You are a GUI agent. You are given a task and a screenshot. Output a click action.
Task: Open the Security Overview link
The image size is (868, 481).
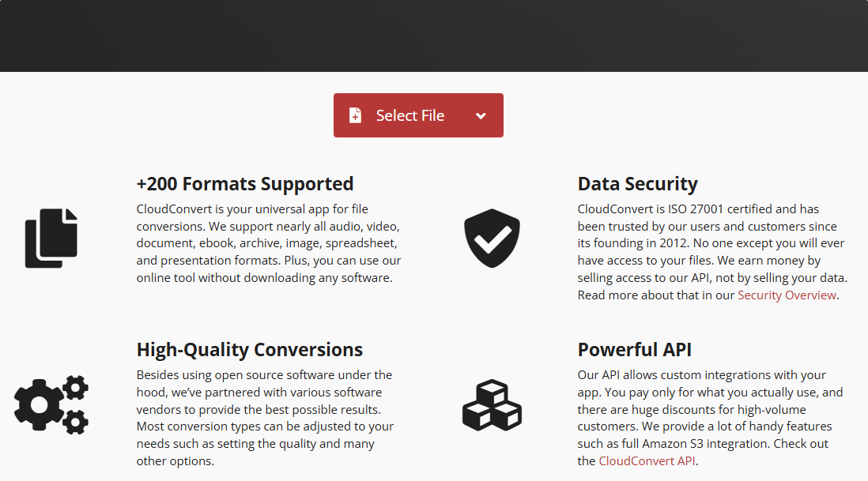(x=787, y=295)
